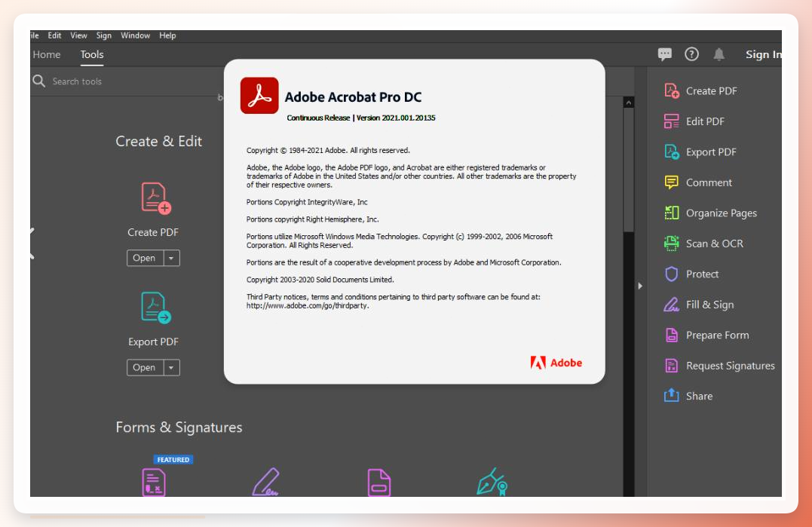
Task: Switch to the Home tab
Action: click(47, 54)
